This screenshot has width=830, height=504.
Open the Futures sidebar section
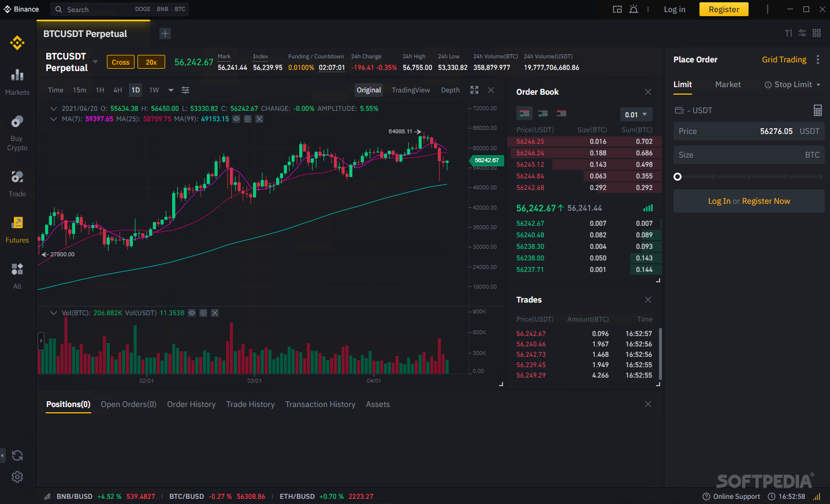[x=17, y=230]
